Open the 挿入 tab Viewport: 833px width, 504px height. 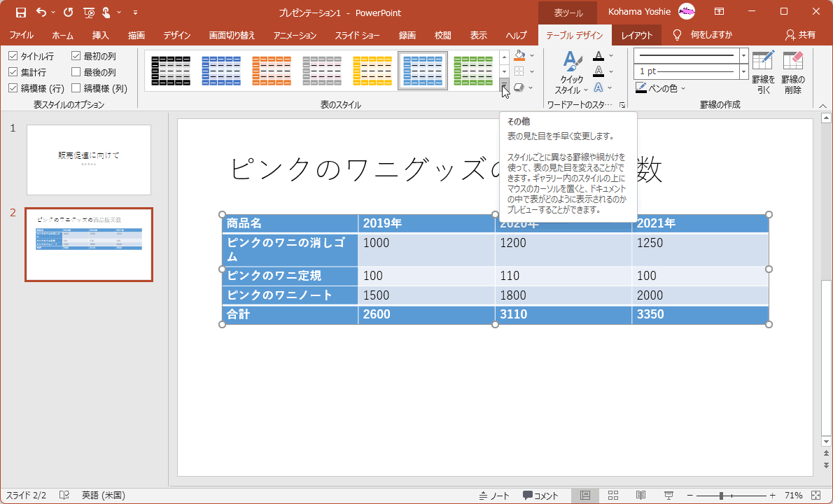[100, 35]
